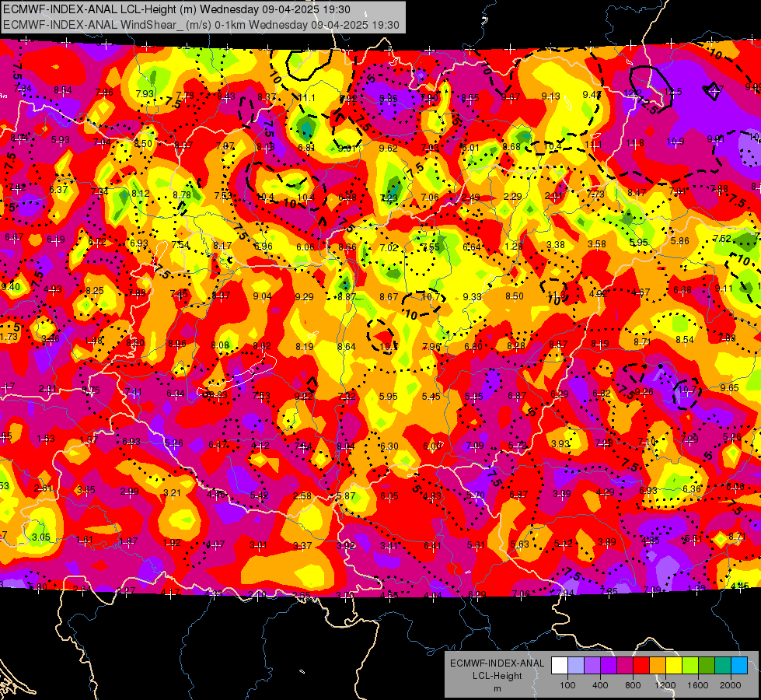Click the white legend color swatch
This screenshot has width=761, height=700.
click(x=560, y=666)
